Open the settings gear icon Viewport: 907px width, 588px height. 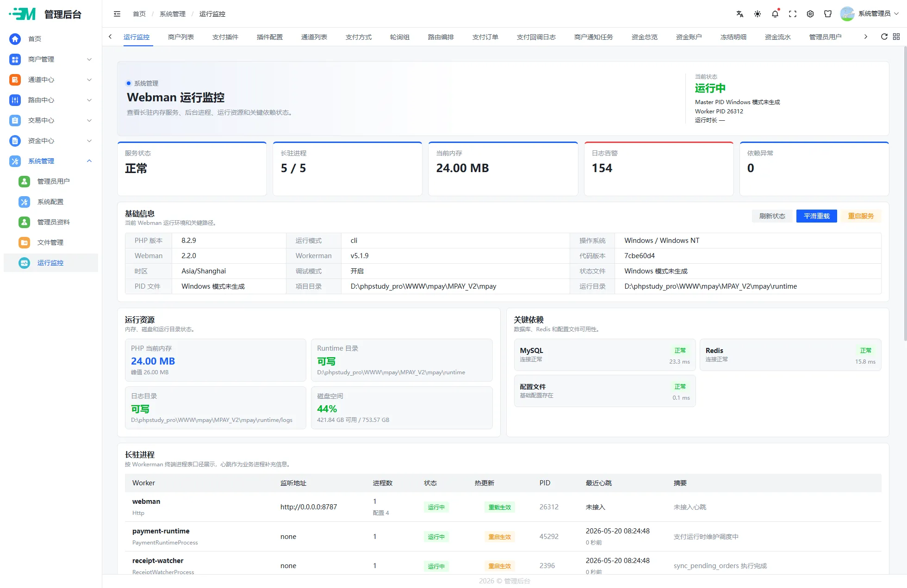coord(810,14)
